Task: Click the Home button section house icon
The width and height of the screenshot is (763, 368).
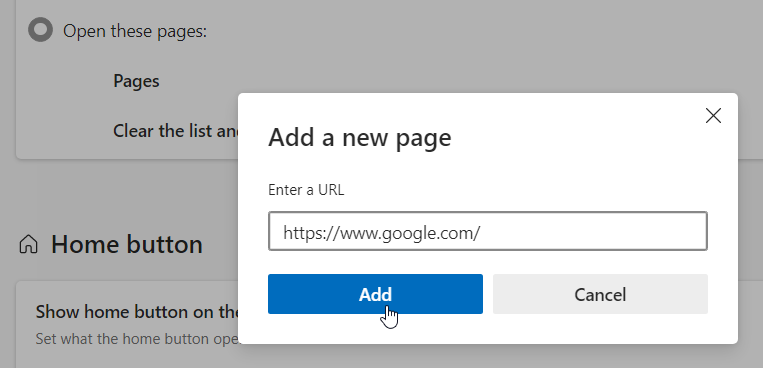Action: point(28,244)
